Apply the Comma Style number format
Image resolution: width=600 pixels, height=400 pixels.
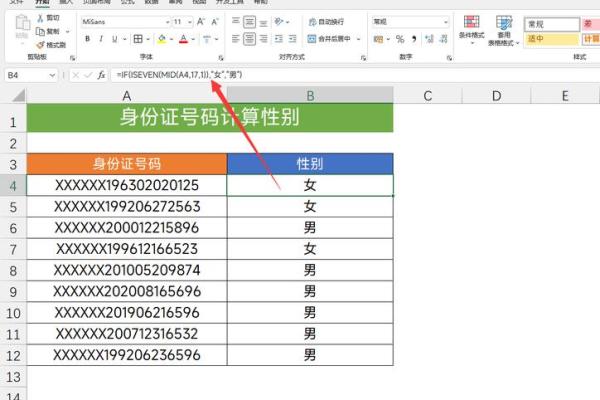[x=414, y=39]
